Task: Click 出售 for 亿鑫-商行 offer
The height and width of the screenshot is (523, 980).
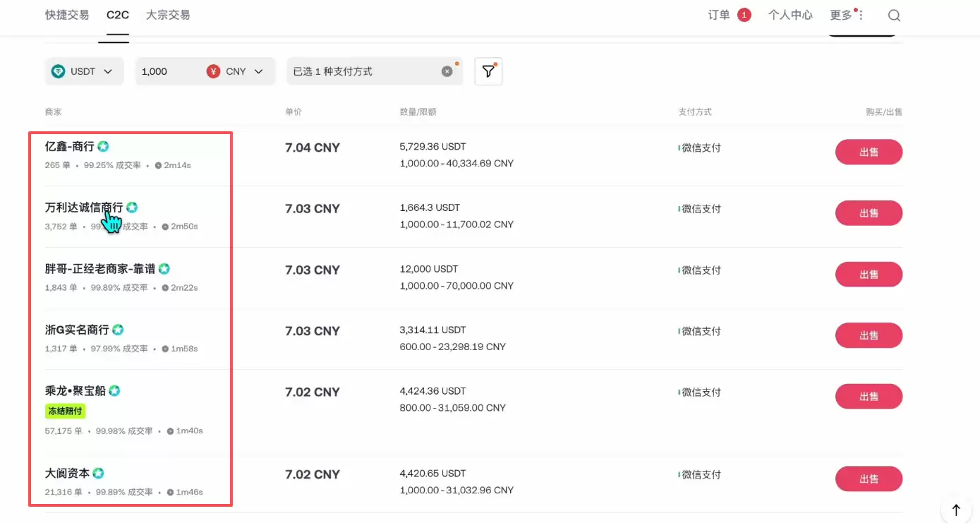Action: [x=869, y=152]
